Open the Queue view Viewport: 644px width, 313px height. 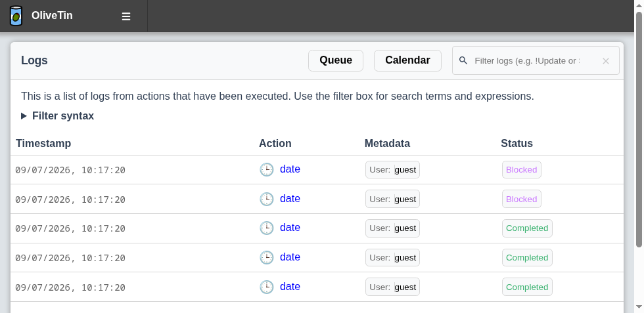pyautogui.click(x=336, y=60)
